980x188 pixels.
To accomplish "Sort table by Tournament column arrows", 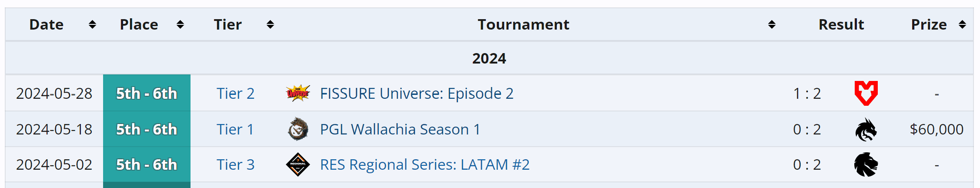I will pos(772,24).
